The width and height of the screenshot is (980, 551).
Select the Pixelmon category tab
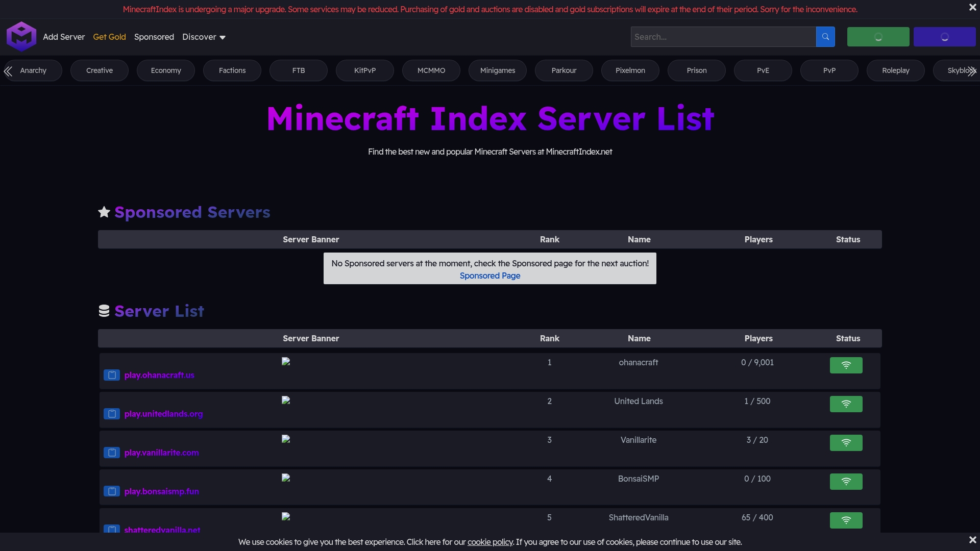click(630, 70)
